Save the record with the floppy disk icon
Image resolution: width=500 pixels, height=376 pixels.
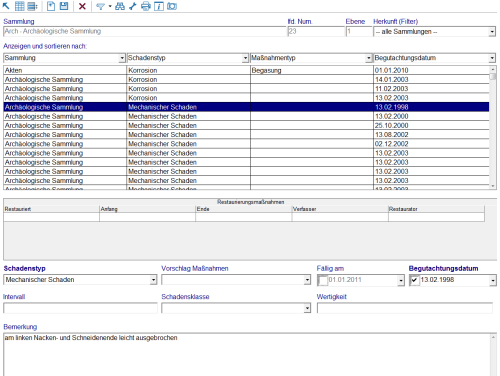(64, 6)
